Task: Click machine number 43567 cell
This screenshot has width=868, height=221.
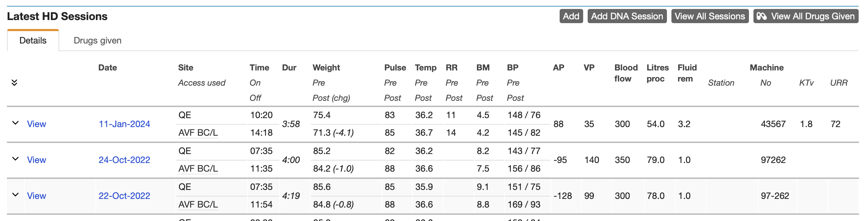Action: tap(773, 124)
